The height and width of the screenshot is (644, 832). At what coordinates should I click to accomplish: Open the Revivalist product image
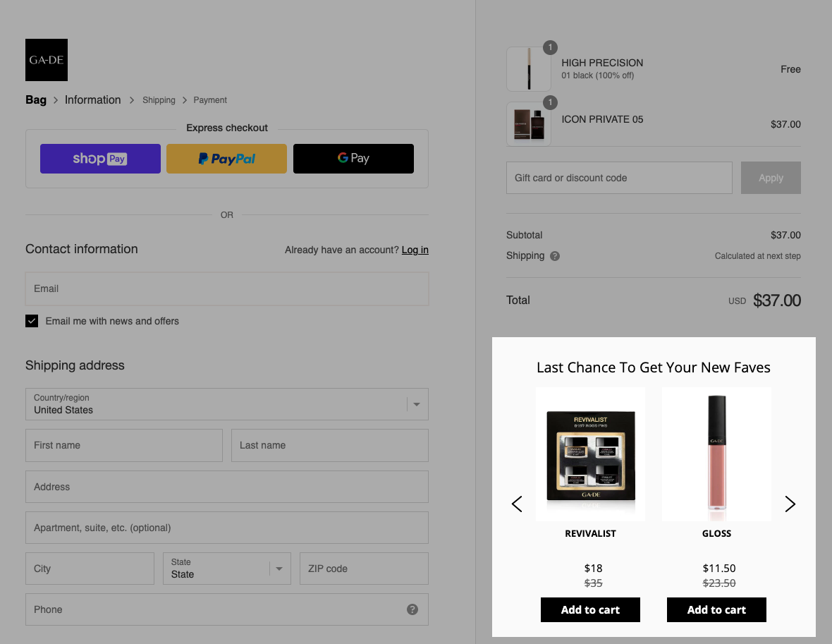591,454
